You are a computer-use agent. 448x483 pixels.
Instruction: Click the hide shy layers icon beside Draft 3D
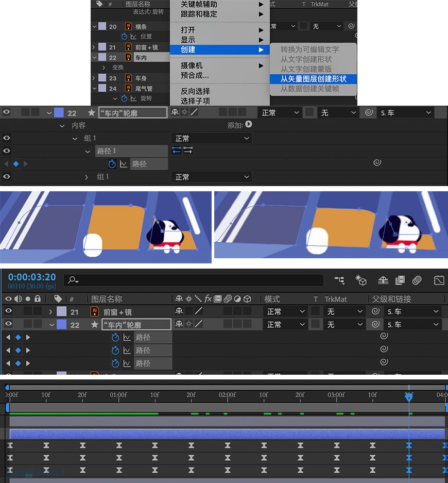pyautogui.click(x=383, y=280)
